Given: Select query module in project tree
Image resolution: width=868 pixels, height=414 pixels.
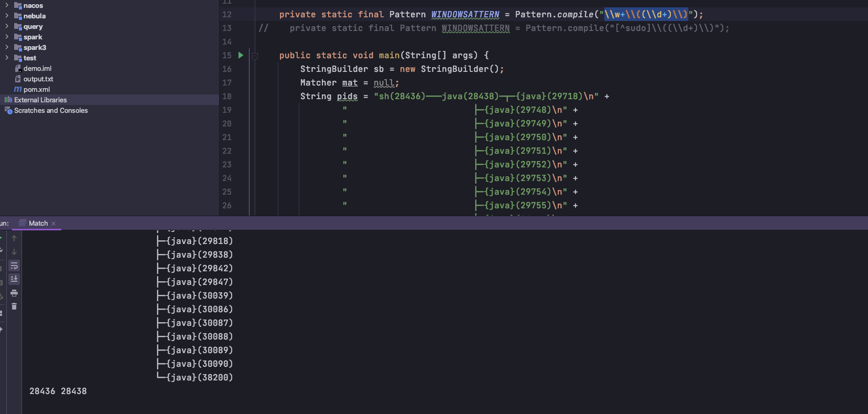Looking at the screenshot, I should click(32, 27).
